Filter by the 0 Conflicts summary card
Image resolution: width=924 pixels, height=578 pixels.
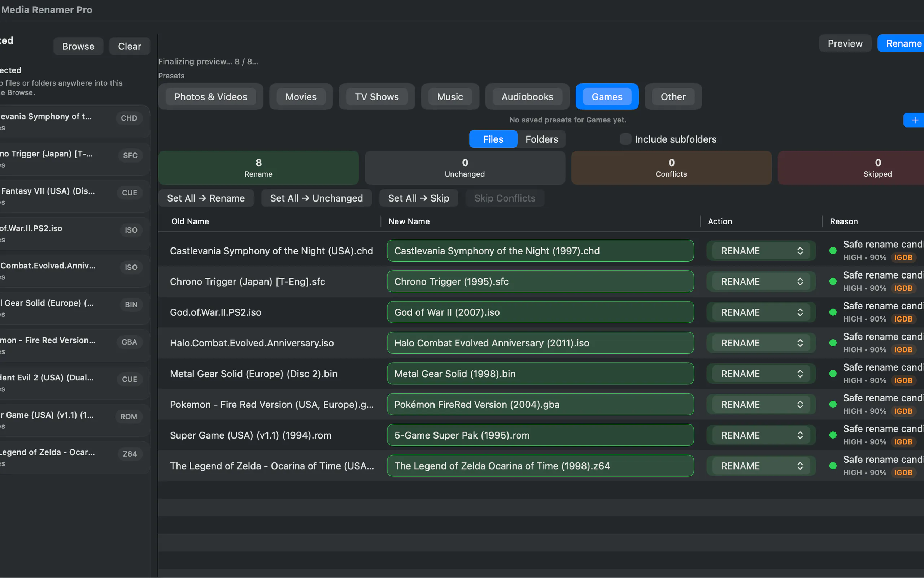[x=671, y=168]
